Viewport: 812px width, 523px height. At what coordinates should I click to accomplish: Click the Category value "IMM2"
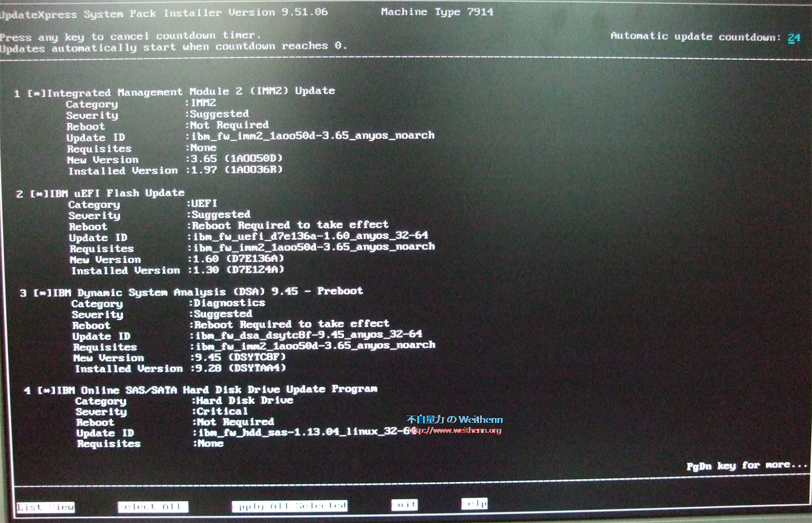coord(204,103)
